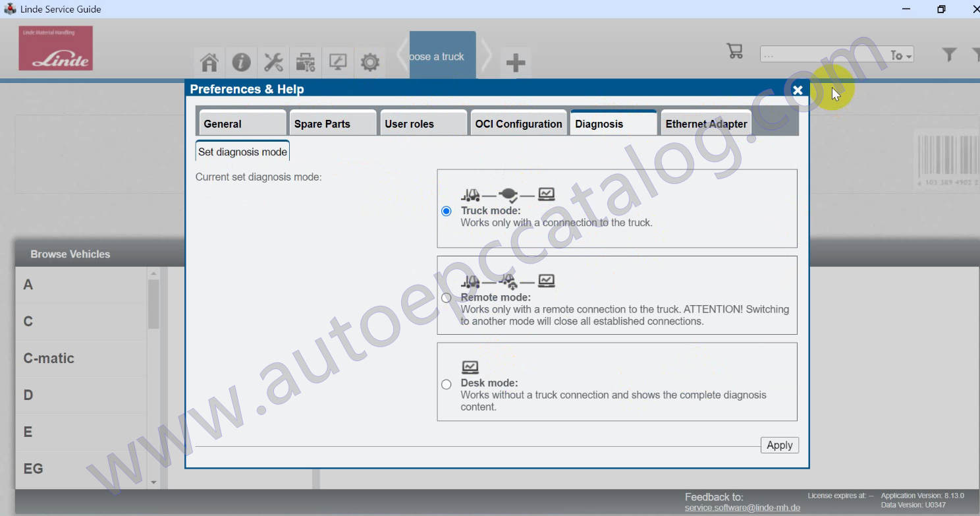Select vehicle series A in Browse Vehicles
This screenshot has height=516, width=980.
click(81, 285)
